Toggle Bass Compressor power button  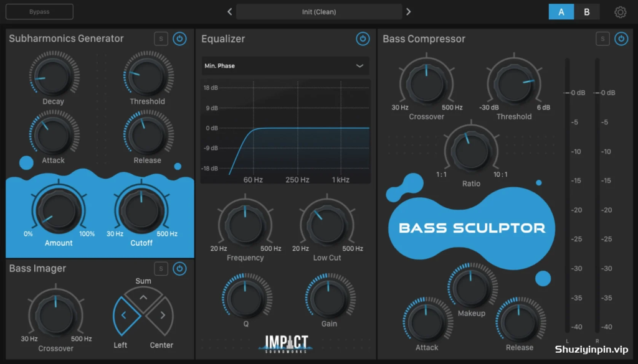[621, 39]
